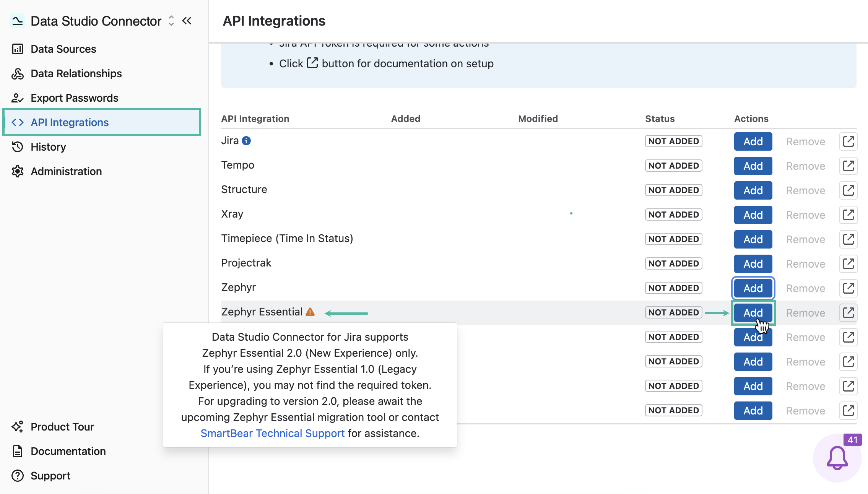Click the Data Studio Connector logo icon
This screenshot has width=868, height=494.
[x=17, y=21]
